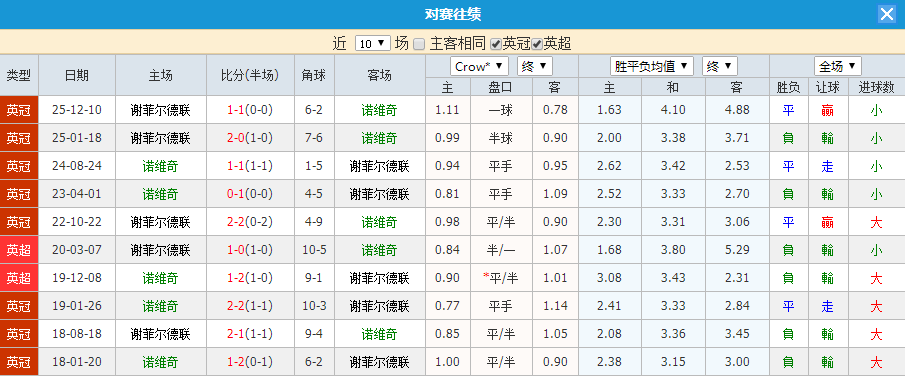
Task: Uncheck the 英超 league checkbox
Action: click(537, 44)
